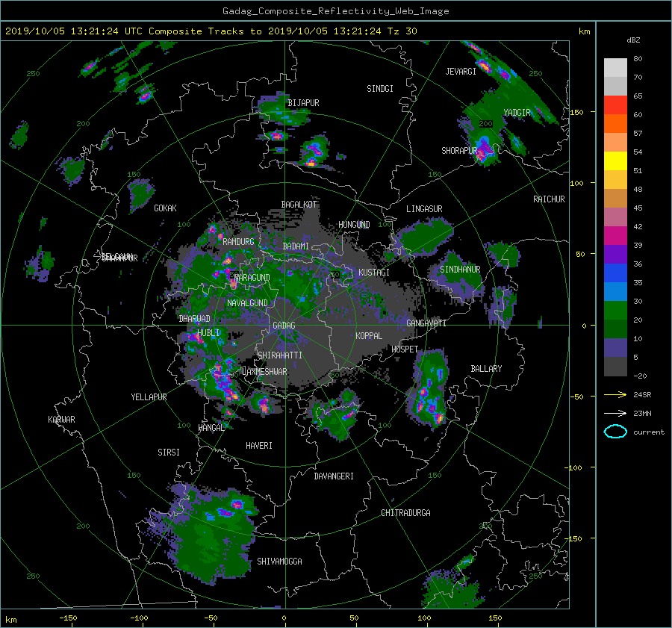Click the JEVARGI city label

pyautogui.click(x=461, y=72)
